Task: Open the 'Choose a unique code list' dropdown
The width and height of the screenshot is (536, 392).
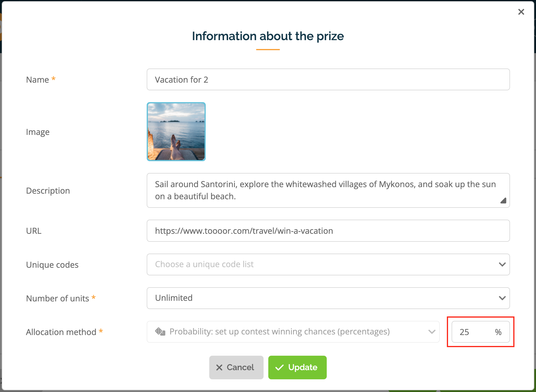Action: tap(328, 264)
